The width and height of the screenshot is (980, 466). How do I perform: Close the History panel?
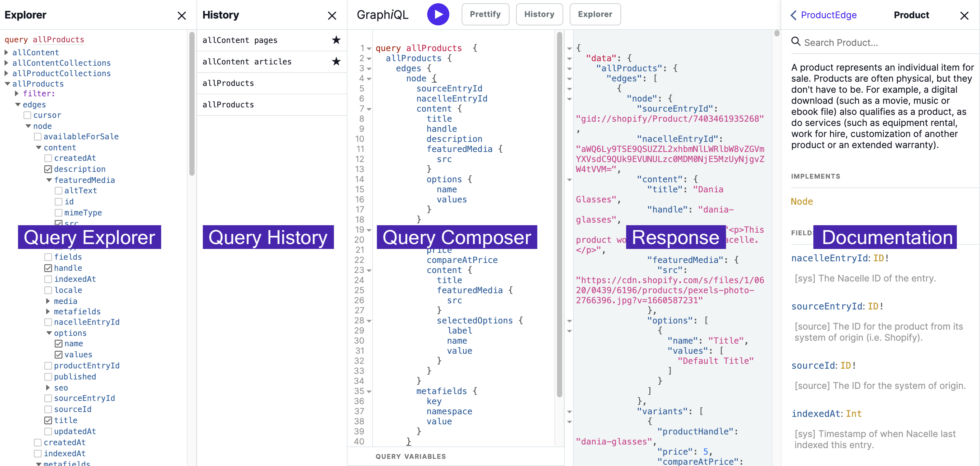point(332,16)
